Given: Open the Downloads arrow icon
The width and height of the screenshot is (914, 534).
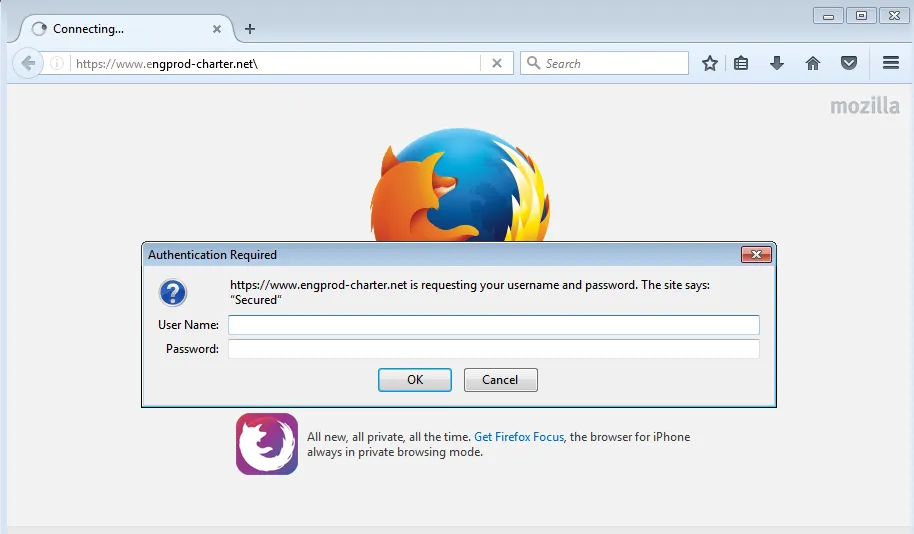Looking at the screenshot, I should pyautogui.click(x=776, y=63).
